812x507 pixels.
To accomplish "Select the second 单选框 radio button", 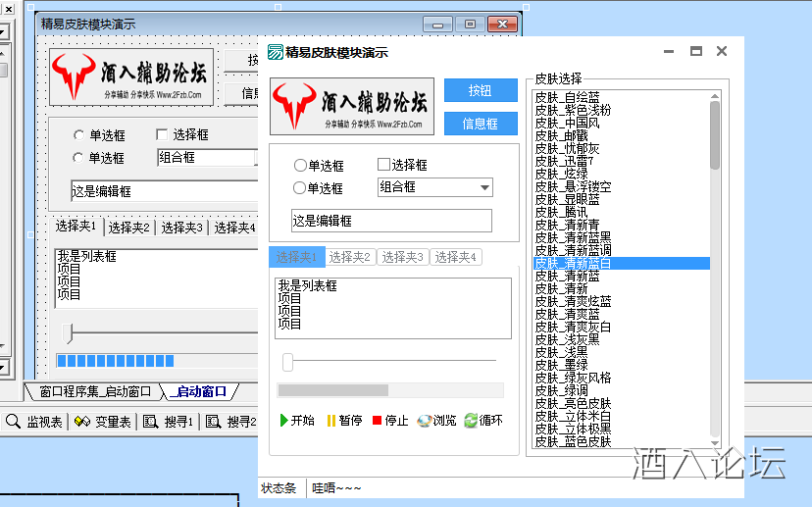I will [x=300, y=188].
